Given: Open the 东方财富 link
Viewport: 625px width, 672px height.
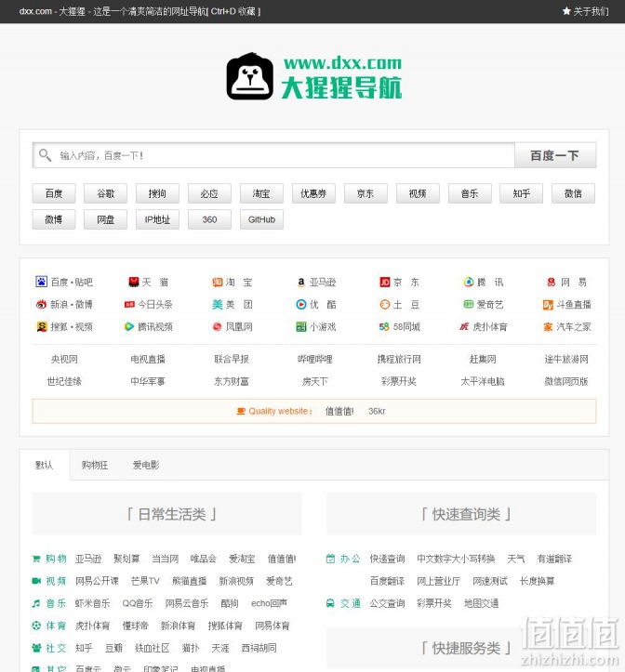Looking at the screenshot, I should tap(232, 381).
